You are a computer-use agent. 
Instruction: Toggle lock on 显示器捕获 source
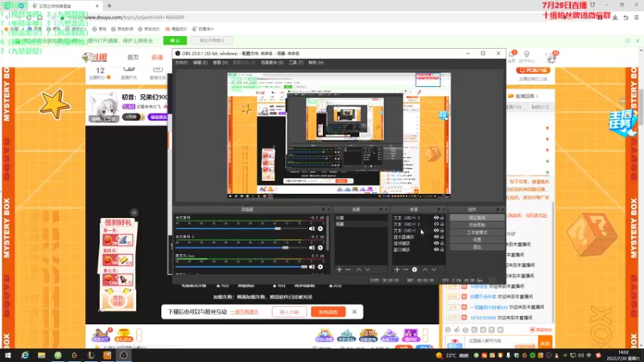(442, 237)
